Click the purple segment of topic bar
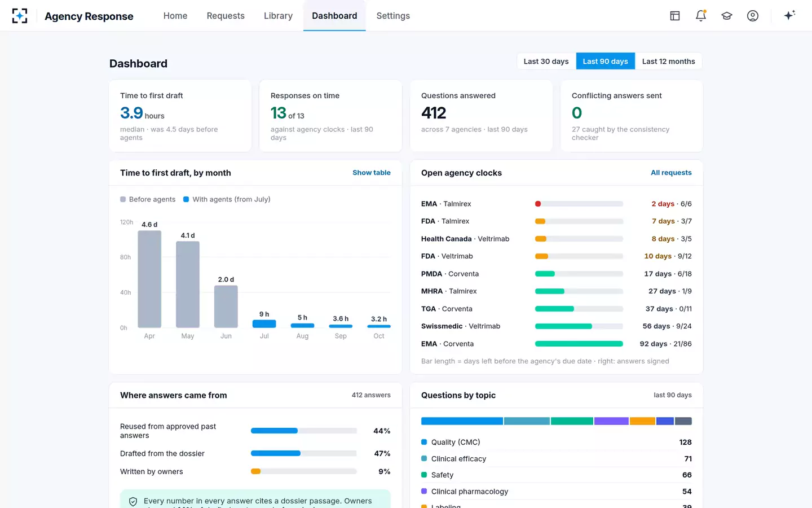The image size is (812, 508). [x=611, y=421]
